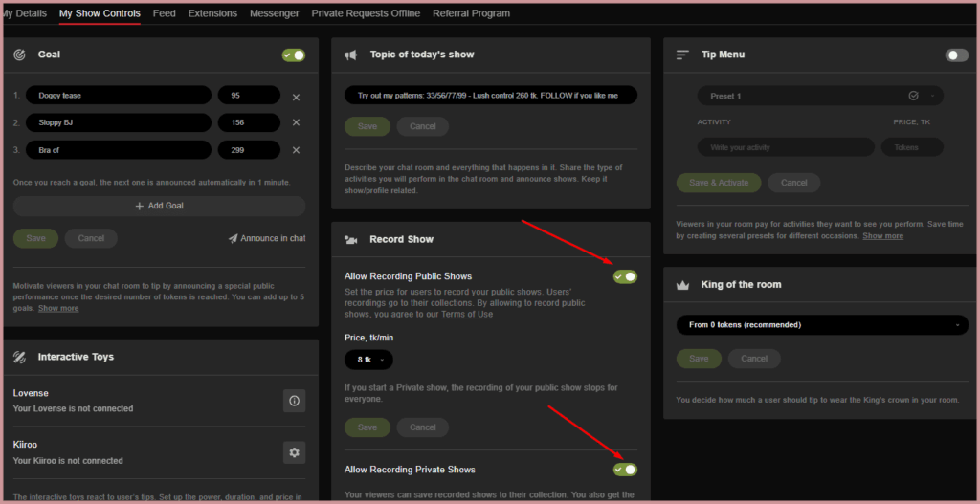Toggle Allow Recording Public Shows off

coord(625,277)
